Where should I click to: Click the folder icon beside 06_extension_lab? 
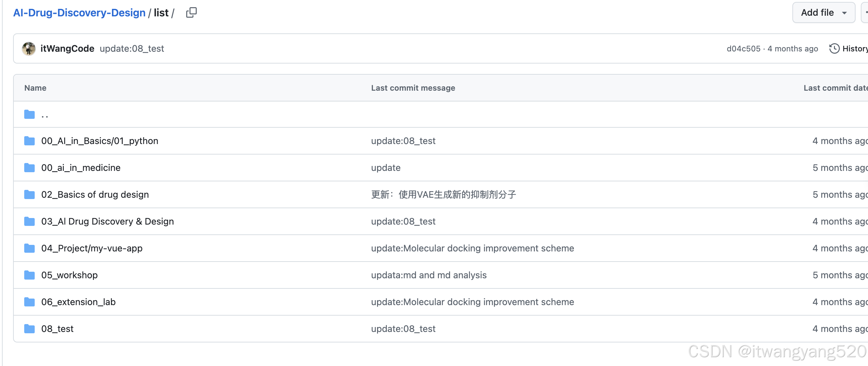click(29, 302)
